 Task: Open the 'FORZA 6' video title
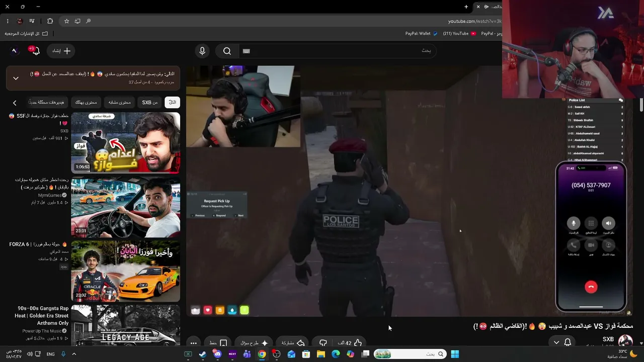38,244
